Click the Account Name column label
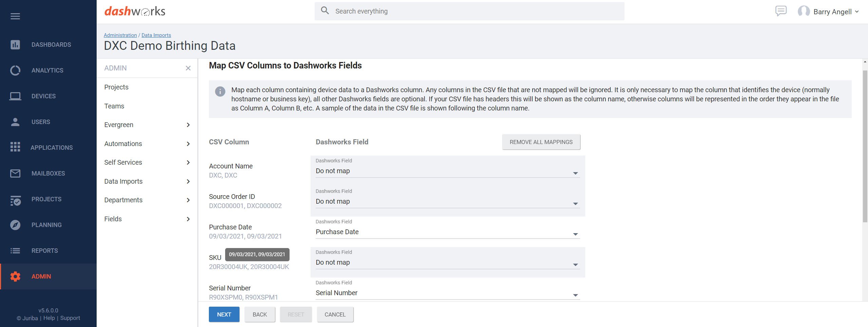Screen dimensions: 868x327 point(231,166)
